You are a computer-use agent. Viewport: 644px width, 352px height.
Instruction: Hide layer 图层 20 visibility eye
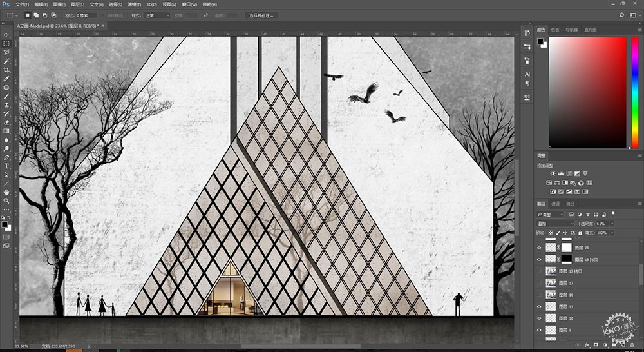[x=539, y=248]
